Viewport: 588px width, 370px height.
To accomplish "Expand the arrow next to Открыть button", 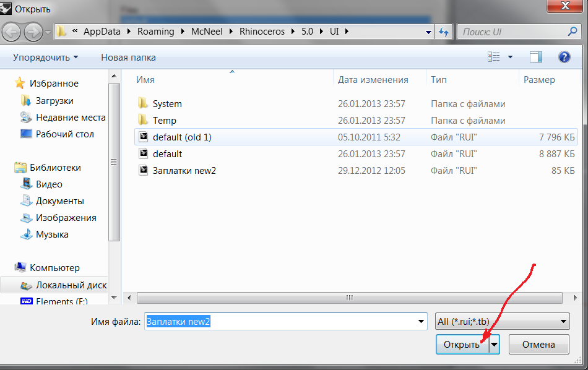I will 495,344.
